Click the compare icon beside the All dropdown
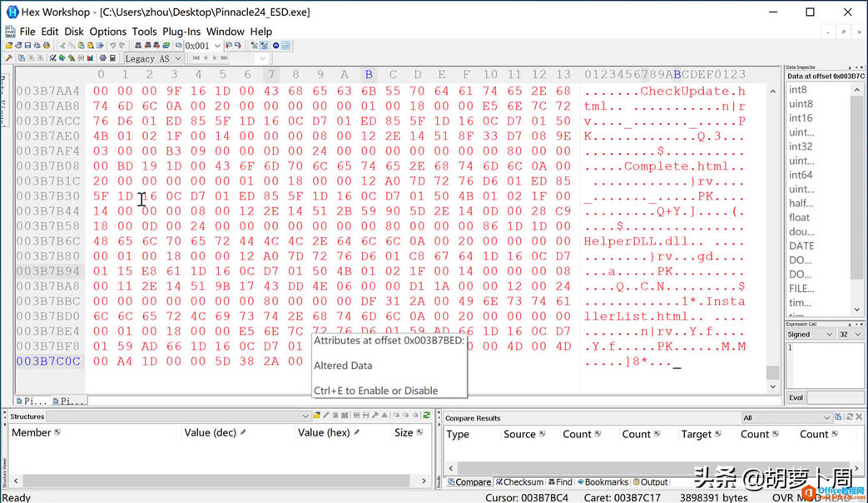868x503 pixels. coord(839,417)
